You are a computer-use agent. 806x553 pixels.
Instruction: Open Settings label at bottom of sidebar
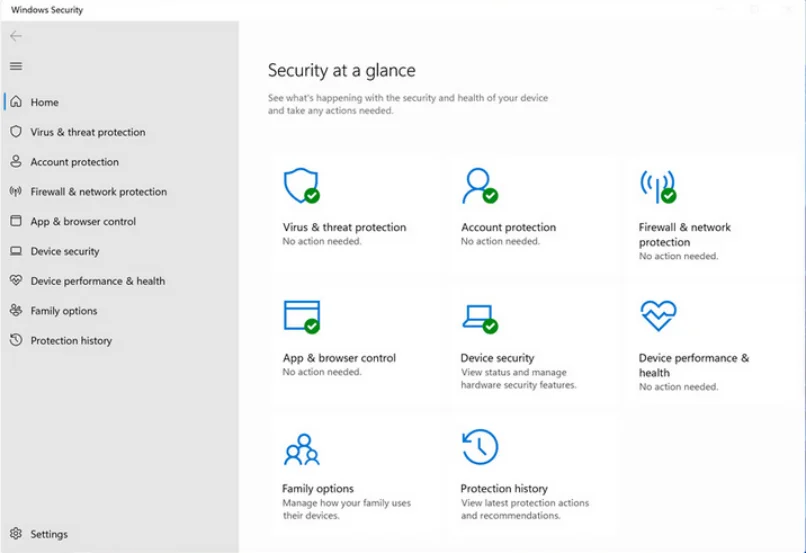click(x=49, y=534)
